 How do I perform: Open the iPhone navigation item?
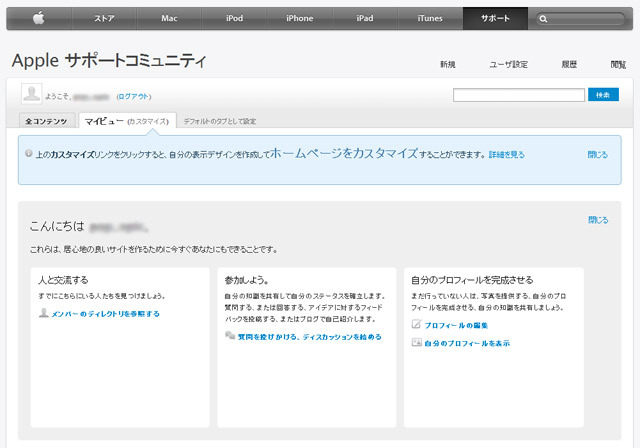pyautogui.click(x=300, y=18)
